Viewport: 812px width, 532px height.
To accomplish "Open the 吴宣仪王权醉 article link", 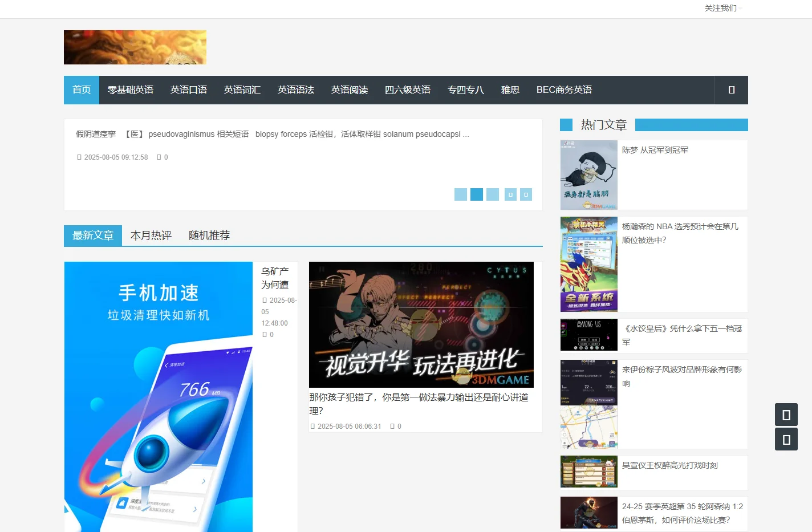I will pyautogui.click(x=670, y=465).
